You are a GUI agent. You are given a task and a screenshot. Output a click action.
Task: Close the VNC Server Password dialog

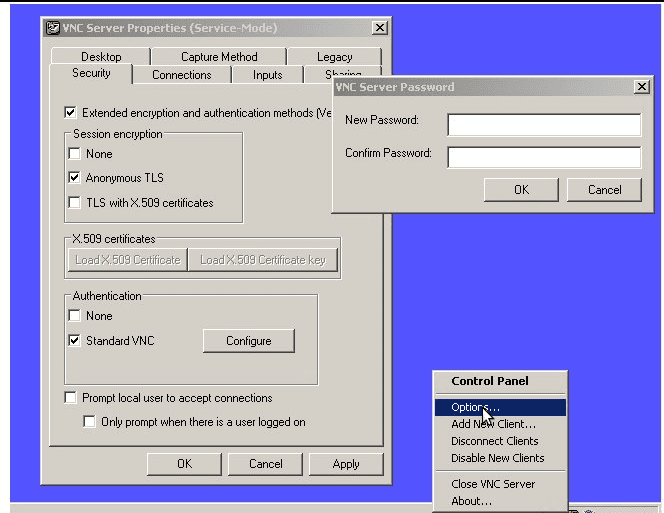coord(642,87)
